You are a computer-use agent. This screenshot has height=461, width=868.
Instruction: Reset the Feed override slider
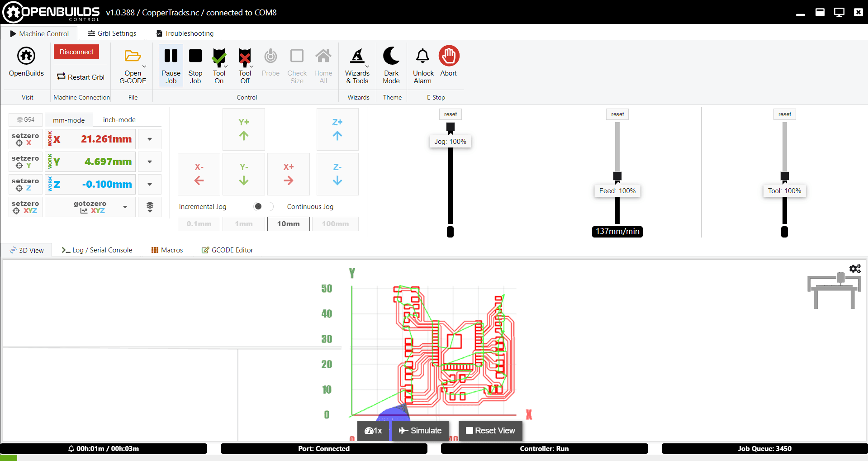tap(617, 114)
